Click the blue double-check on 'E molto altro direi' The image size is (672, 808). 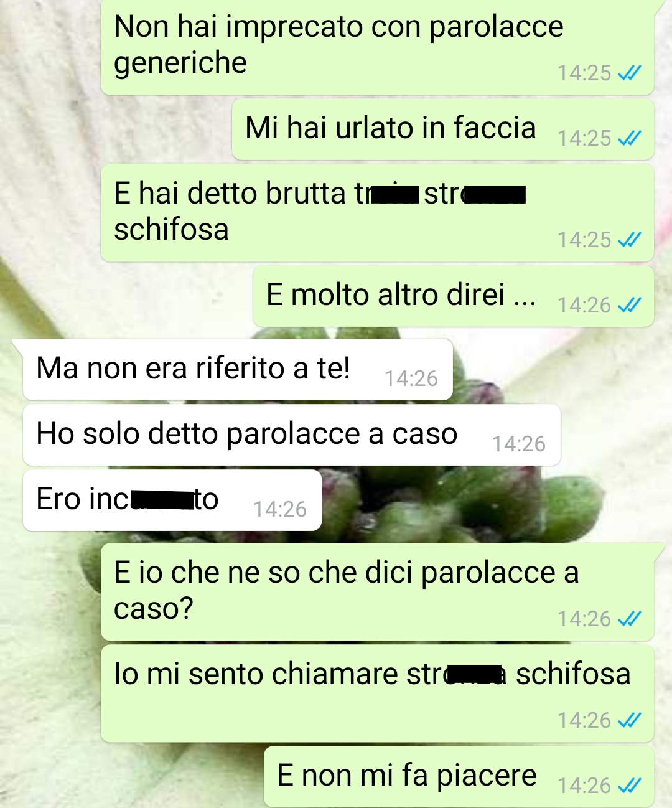tap(629, 305)
